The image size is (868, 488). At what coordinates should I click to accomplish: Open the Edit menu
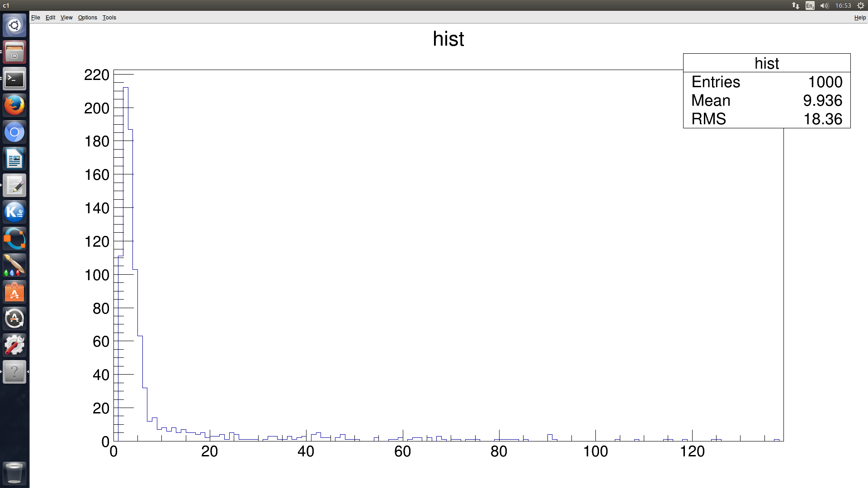click(x=50, y=18)
